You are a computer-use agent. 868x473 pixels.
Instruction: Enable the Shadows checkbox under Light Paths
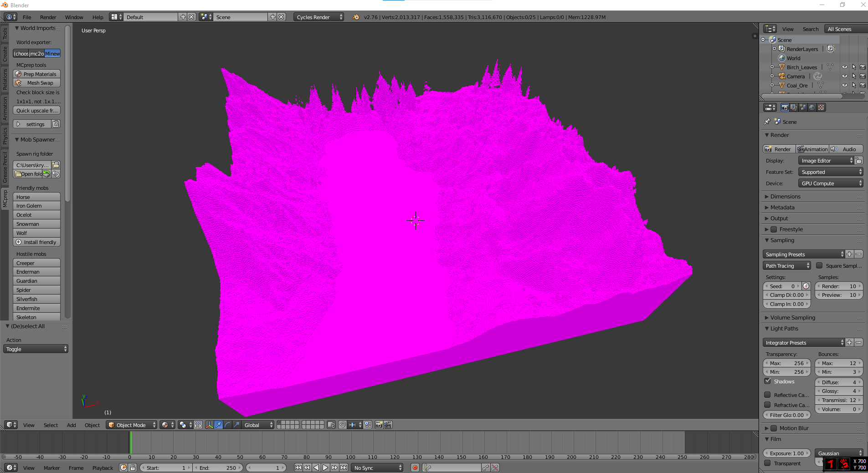click(767, 381)
